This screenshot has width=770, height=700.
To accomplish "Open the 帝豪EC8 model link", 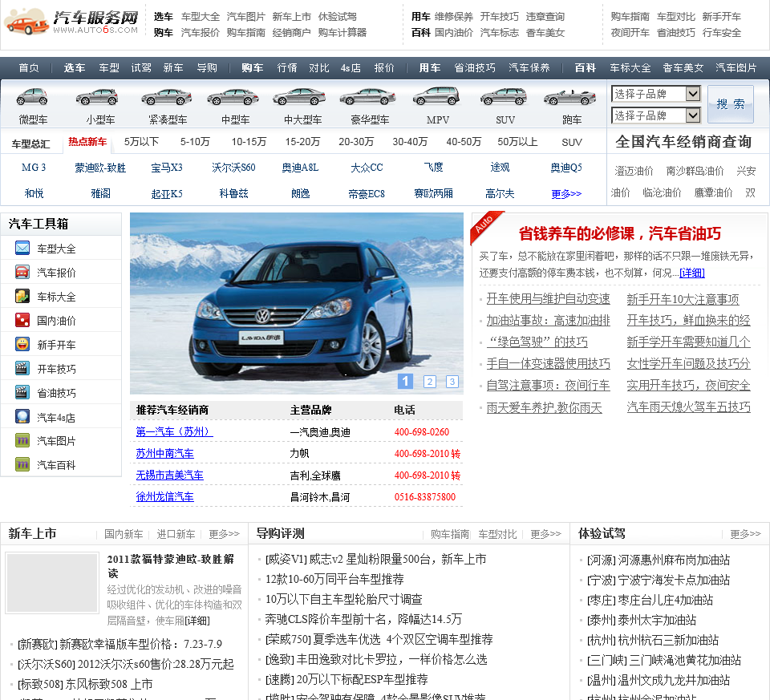I will pyautogui.click(x=367, y=193).
